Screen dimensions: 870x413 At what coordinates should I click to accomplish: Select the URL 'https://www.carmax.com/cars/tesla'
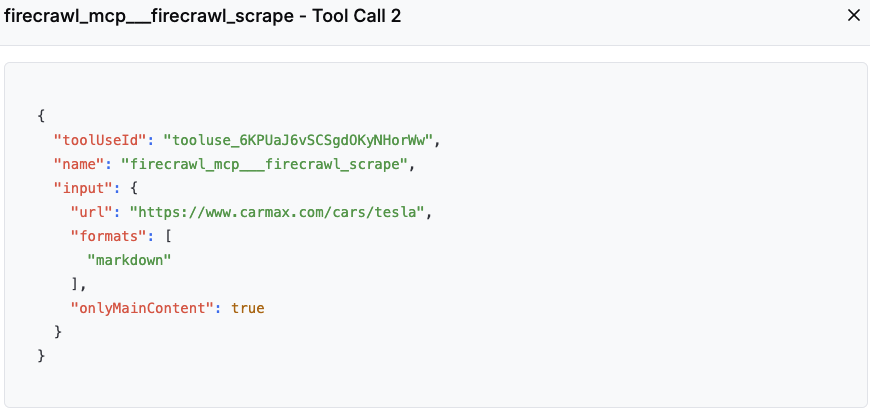click(277, 212)
